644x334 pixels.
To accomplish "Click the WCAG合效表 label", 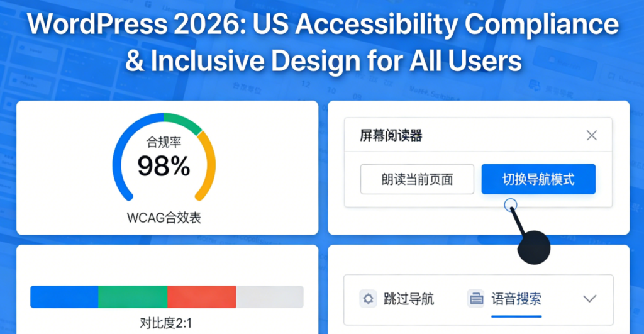I will point(164,218).
